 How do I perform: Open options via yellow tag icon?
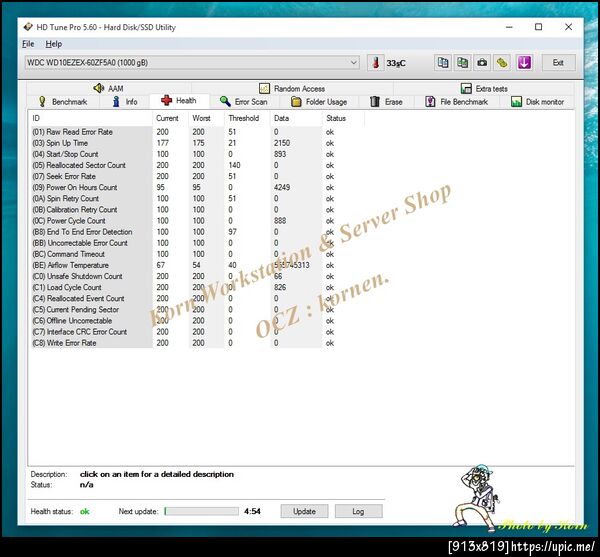point(502,62)
